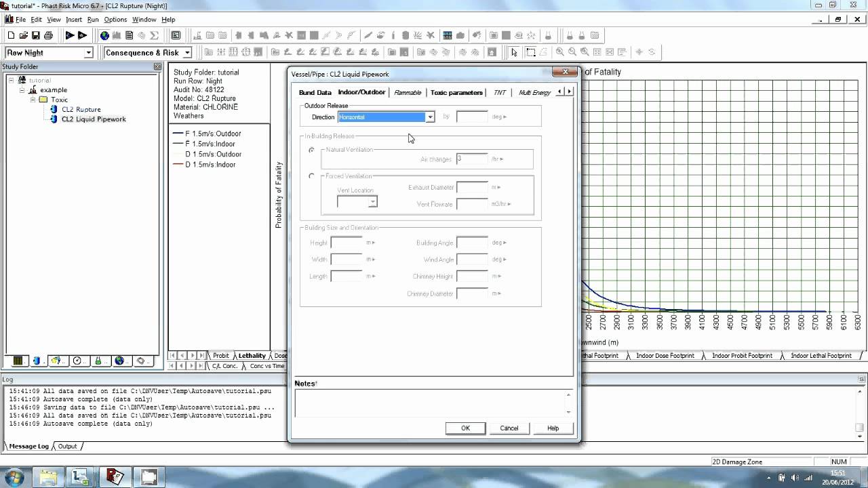Switch to the TNT tab
This screenshot has height=488, width=868.
(500, 92)
